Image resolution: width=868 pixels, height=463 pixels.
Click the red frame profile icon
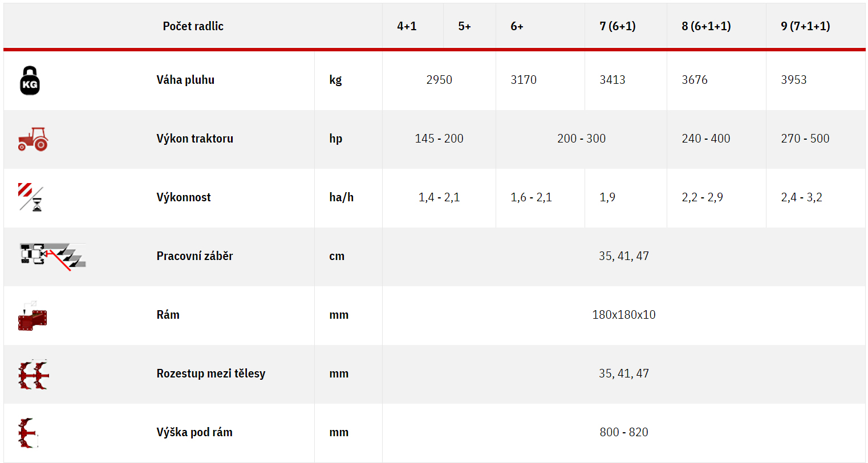coord(33,316)
